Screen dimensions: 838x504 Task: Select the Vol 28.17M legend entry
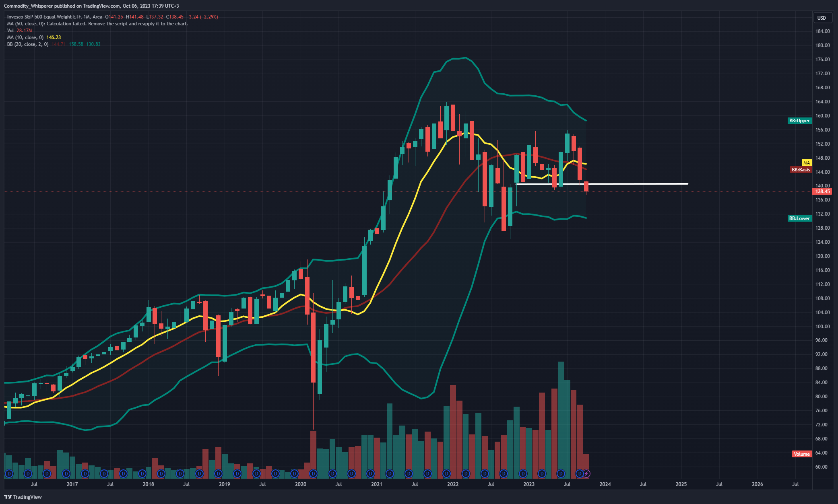19,31
